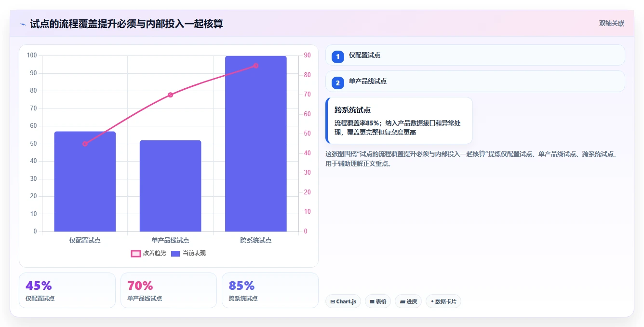Screen dimensions: 644x327
Task: Click the 跨系统试点 x-axis label
Action: (x=256, y=240)
